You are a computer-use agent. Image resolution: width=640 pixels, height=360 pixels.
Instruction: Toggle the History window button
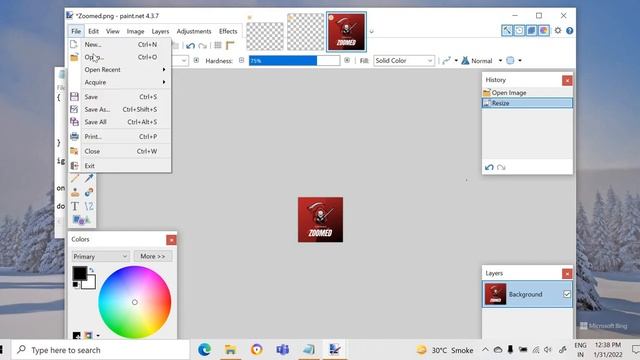pyautogui.click(x=519, y=31)
